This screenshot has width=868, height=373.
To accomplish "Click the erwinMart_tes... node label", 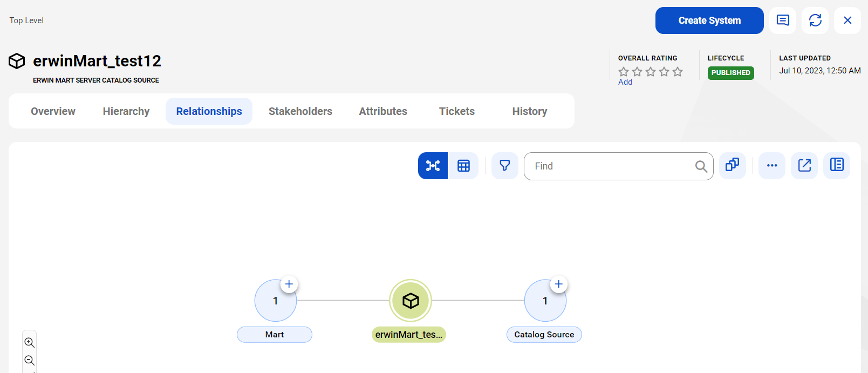I will pyautogui.click(x=409, y=335).
